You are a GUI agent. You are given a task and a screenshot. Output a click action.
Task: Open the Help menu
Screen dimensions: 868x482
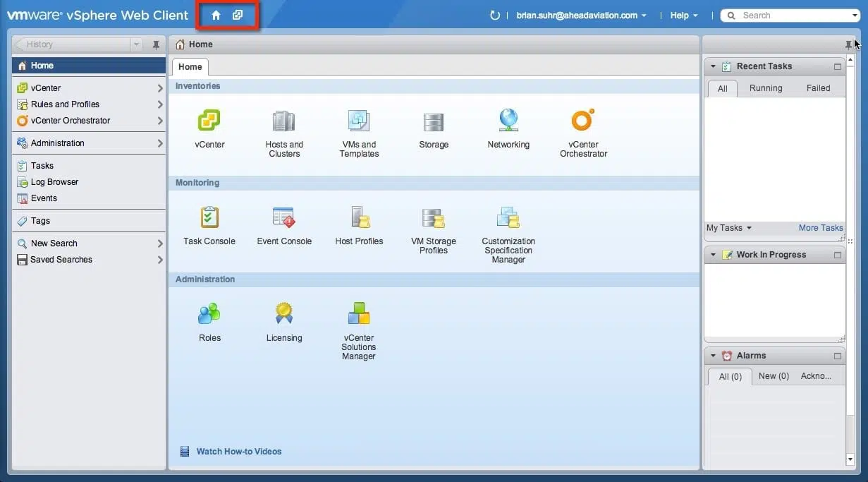point(684,16)
